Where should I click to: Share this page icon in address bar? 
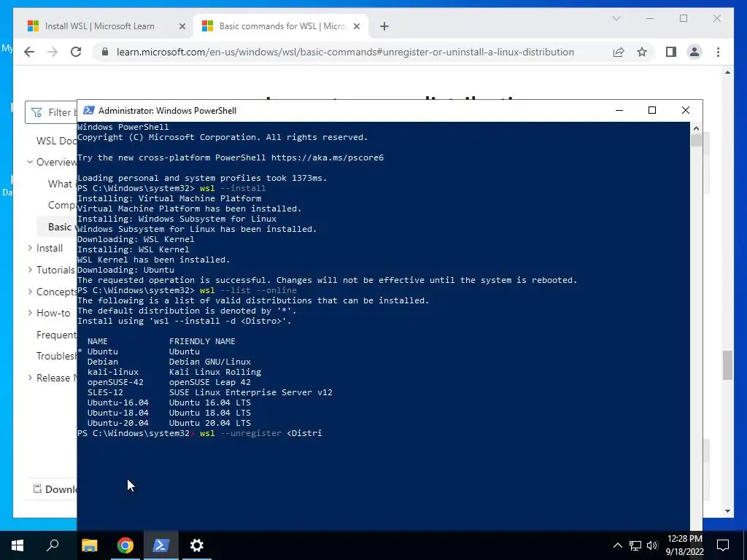coord(619,52)
